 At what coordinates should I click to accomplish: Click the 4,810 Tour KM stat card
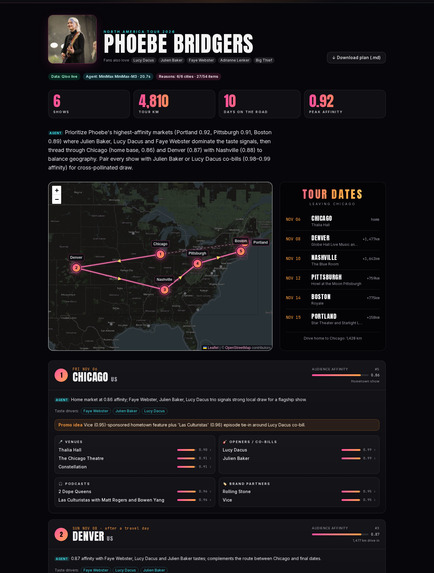pyautogui.click(x=174, y=104)
